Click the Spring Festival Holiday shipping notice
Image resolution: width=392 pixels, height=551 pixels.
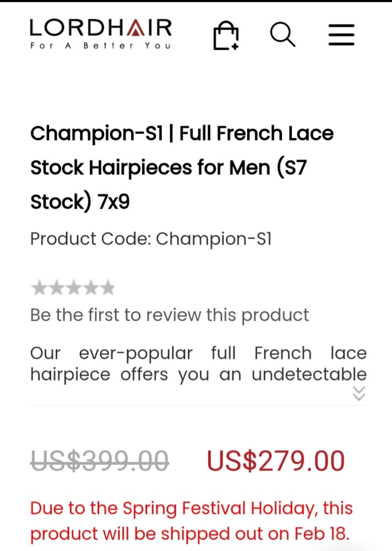(192, 521)
